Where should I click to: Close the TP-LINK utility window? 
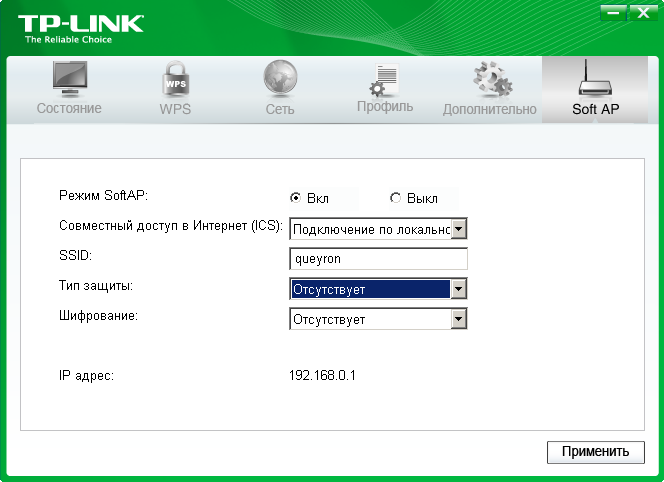coord(643,13)
